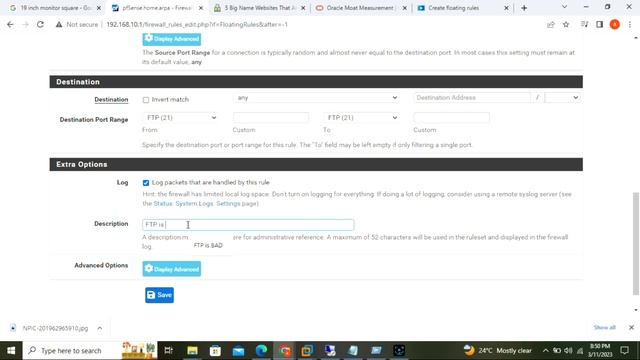Click Show all downloads link
The width and height of the screenshot is (640, 360).
click(x=604, y=327)
